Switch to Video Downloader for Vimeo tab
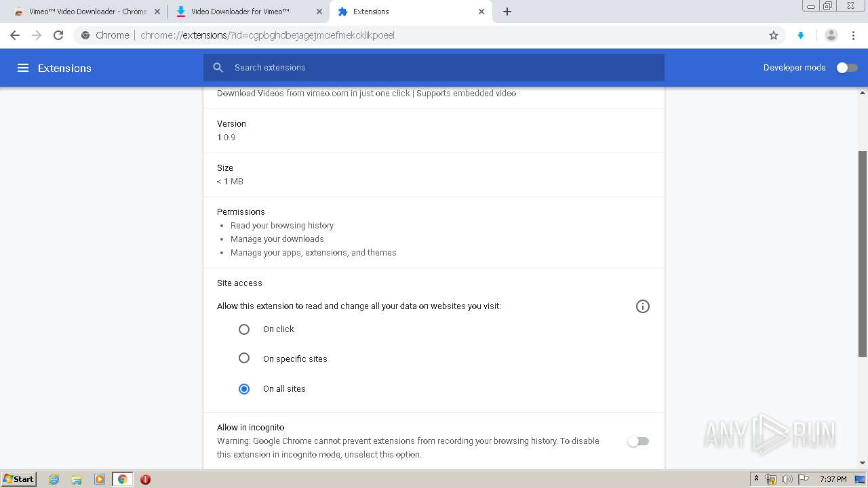This screenshot has height=488, width=868. [249, 12]
